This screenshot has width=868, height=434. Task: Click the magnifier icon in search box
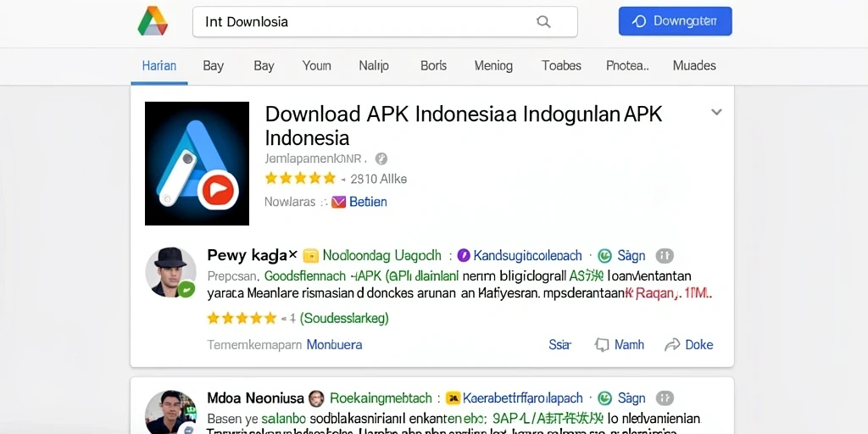click(543, 21)
